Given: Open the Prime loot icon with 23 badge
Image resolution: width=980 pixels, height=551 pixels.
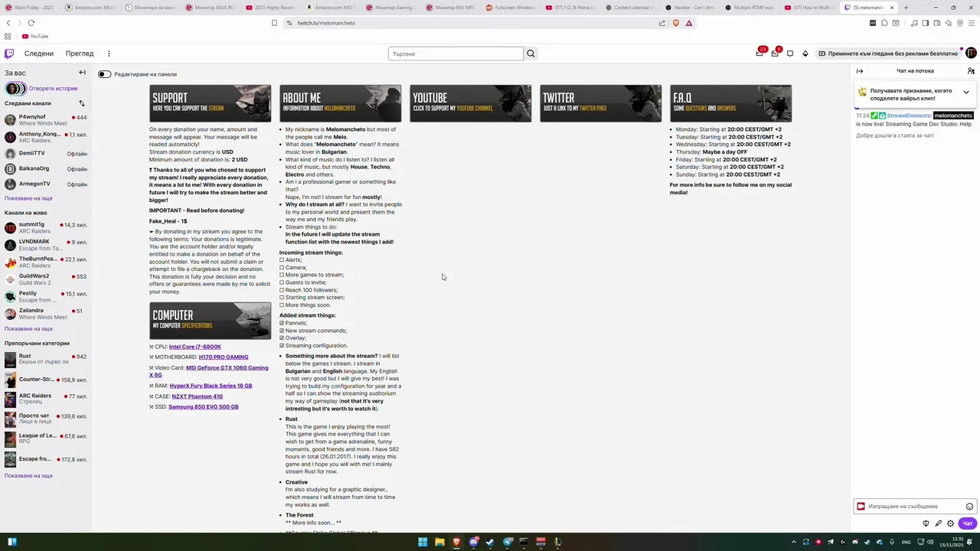Looking at the screenshot, I should (x=759, y=53).
